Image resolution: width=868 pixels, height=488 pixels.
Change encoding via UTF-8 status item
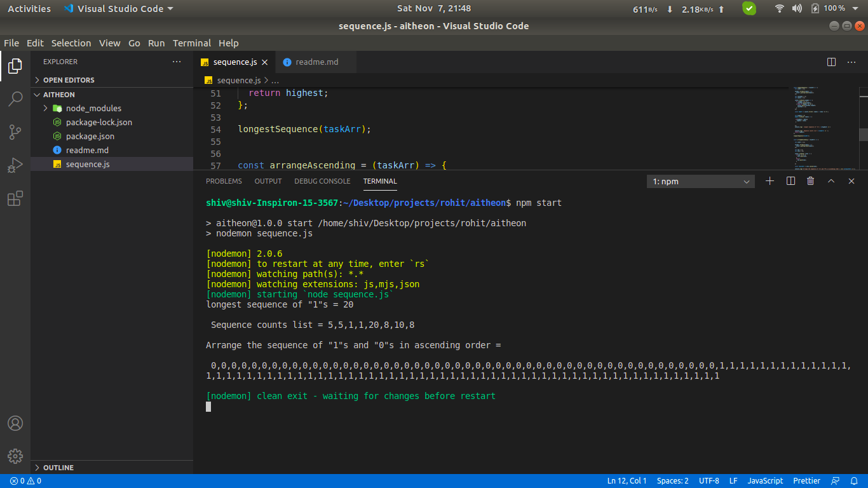709,481
